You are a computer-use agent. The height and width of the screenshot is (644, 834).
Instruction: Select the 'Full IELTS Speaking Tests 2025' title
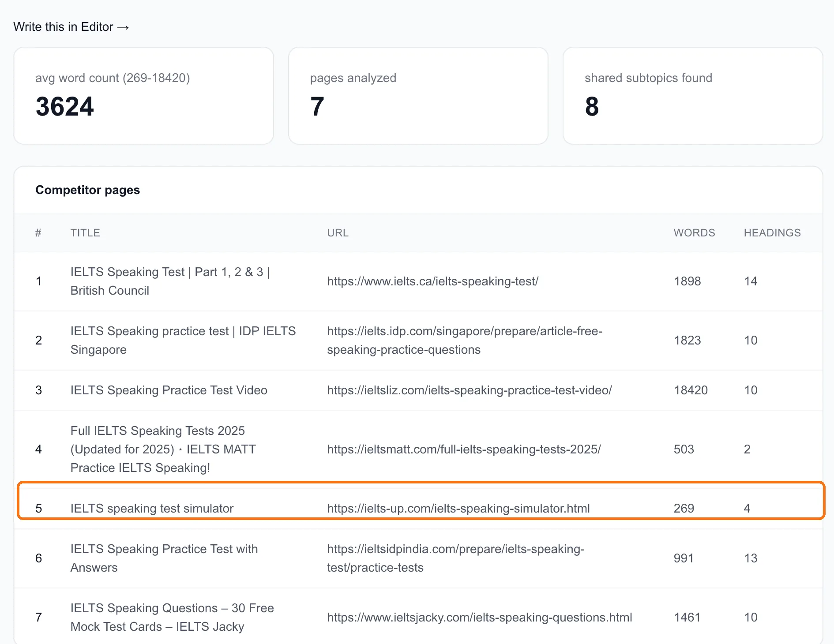[x=163, y=449]
